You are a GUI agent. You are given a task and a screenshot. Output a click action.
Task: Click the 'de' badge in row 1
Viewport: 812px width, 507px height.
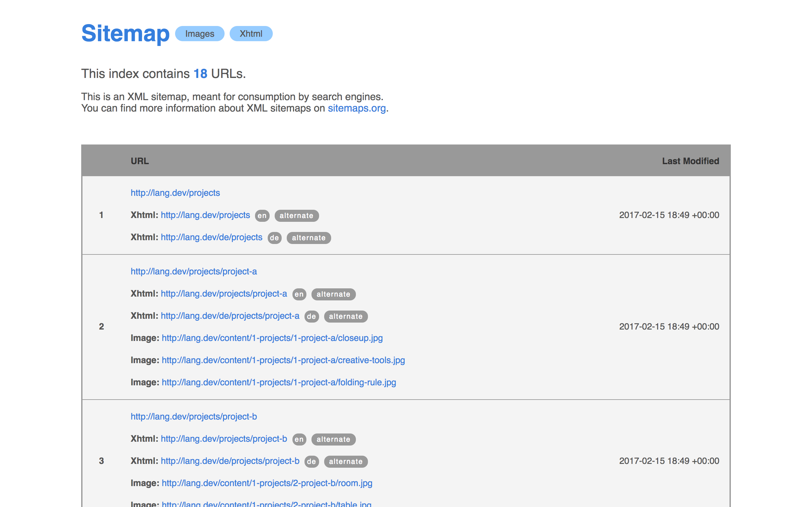(274, 238)
